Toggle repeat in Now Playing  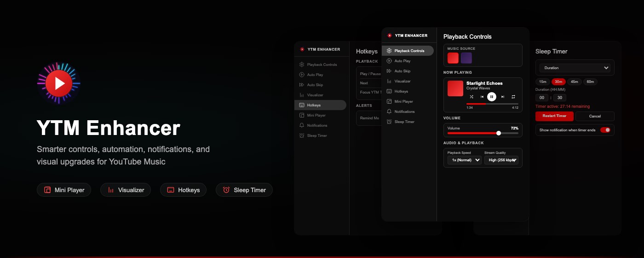(x=513, y=97)
